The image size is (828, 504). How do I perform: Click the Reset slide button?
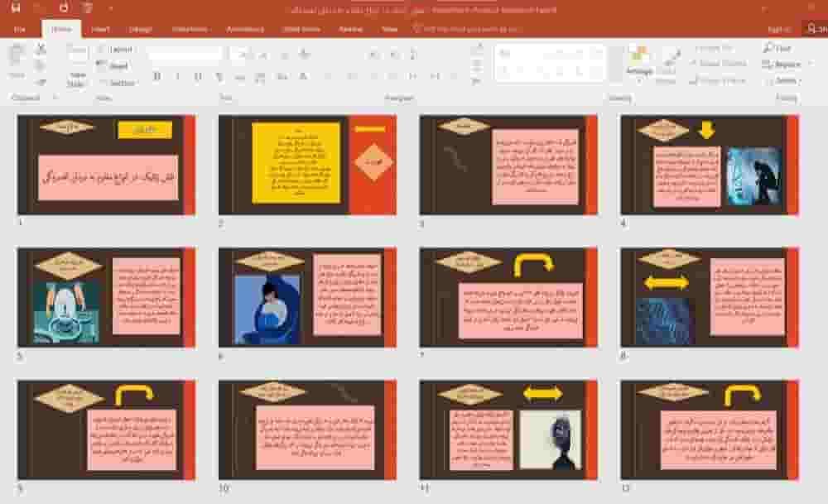(x=113, y=66)
